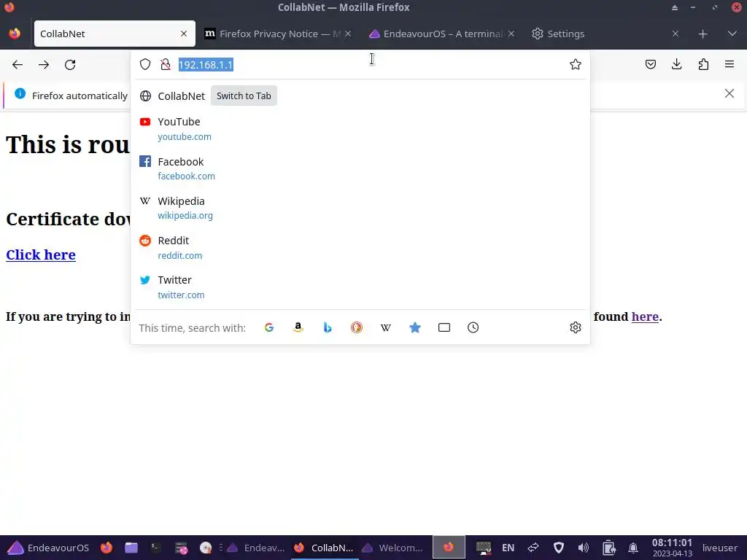
Task: Search with Google this time
Action: [269, 327]
